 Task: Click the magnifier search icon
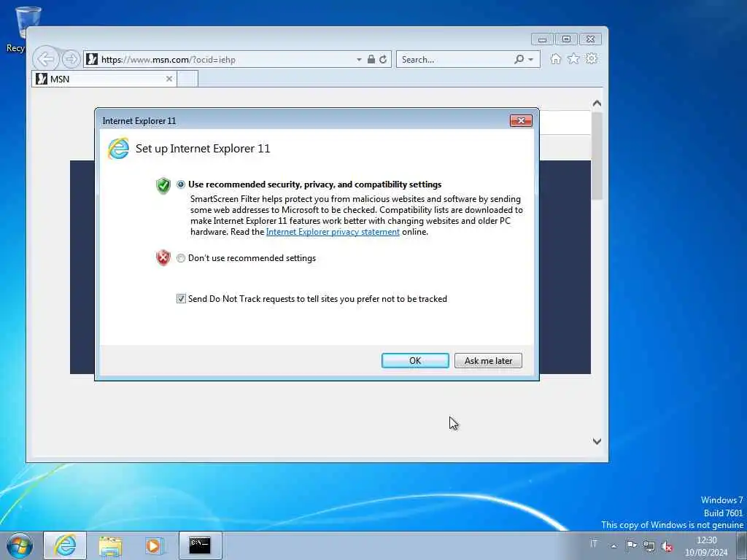click(x=519, y=59)
